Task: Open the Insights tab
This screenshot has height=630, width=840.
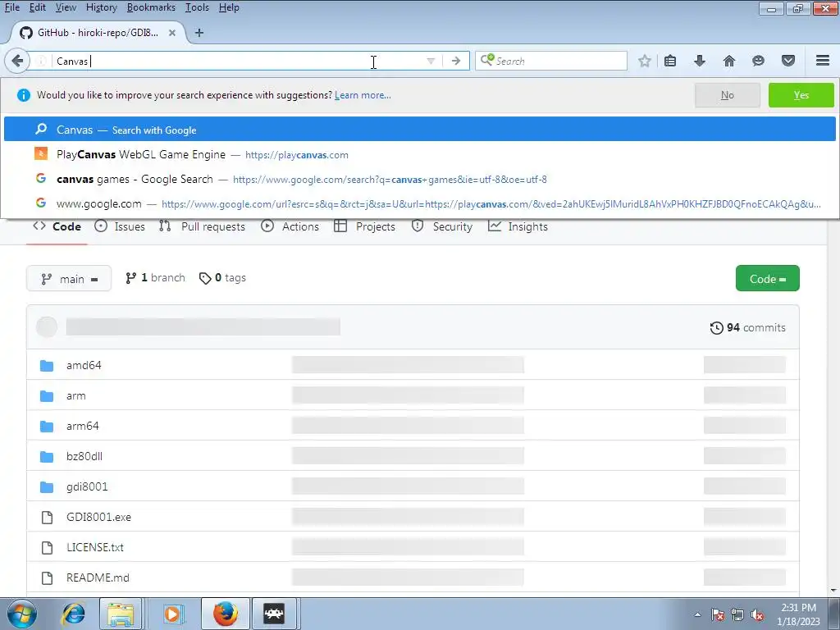Action: (518, 226)
